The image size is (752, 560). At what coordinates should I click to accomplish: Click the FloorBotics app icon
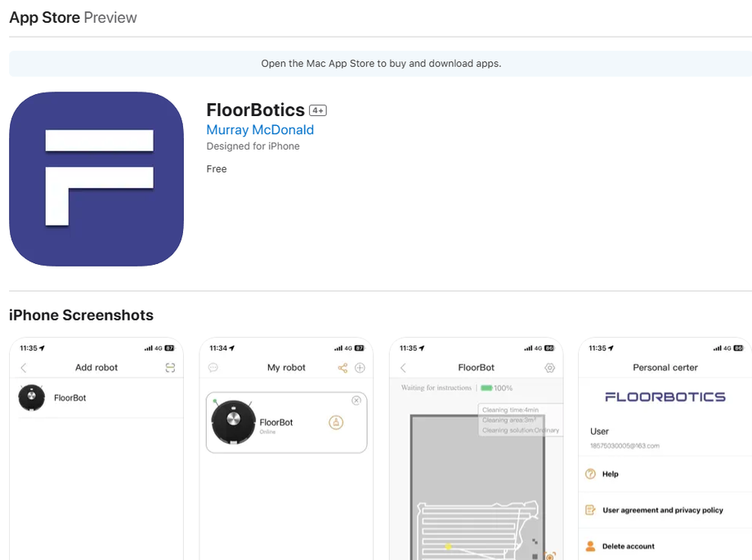96,179
